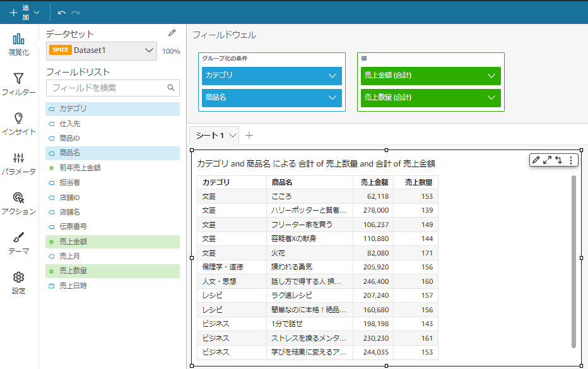Screen dimensions: 588x369
Task: Select the 伝票番号 field in the list
Action: pyautogui.click(x=112, y=226)
